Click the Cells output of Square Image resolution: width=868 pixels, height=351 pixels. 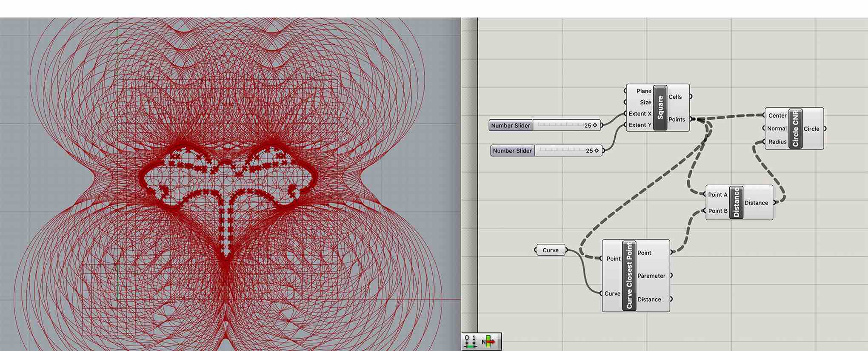tap(675, 97)
